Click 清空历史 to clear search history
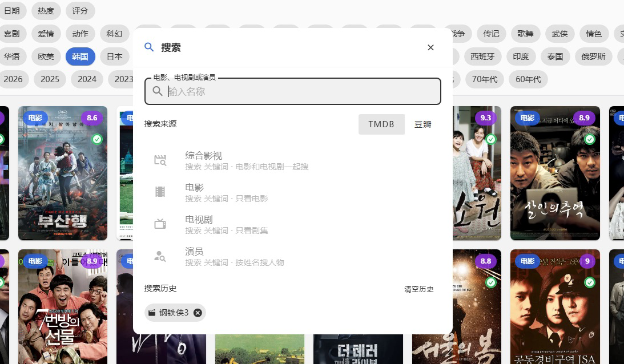The height and width of the screenshot is (364, 624). pos(418,289)
